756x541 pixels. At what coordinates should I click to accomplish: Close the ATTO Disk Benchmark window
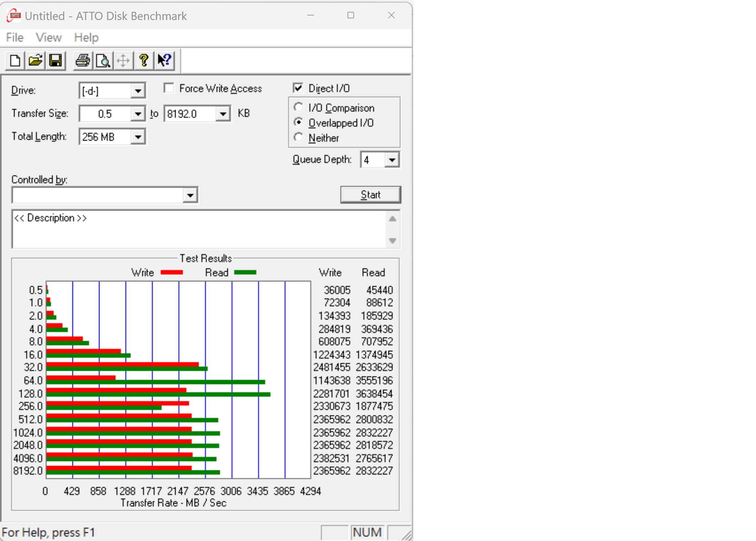391,15
